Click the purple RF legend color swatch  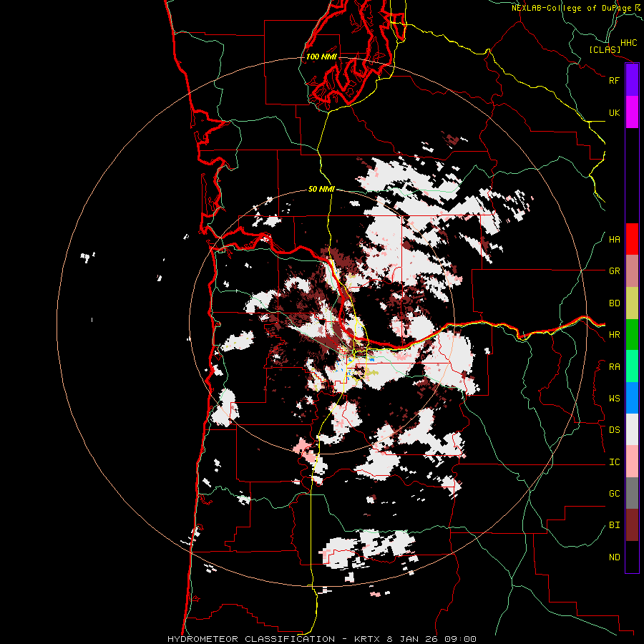pyautogui.click(x=632, y=80)
